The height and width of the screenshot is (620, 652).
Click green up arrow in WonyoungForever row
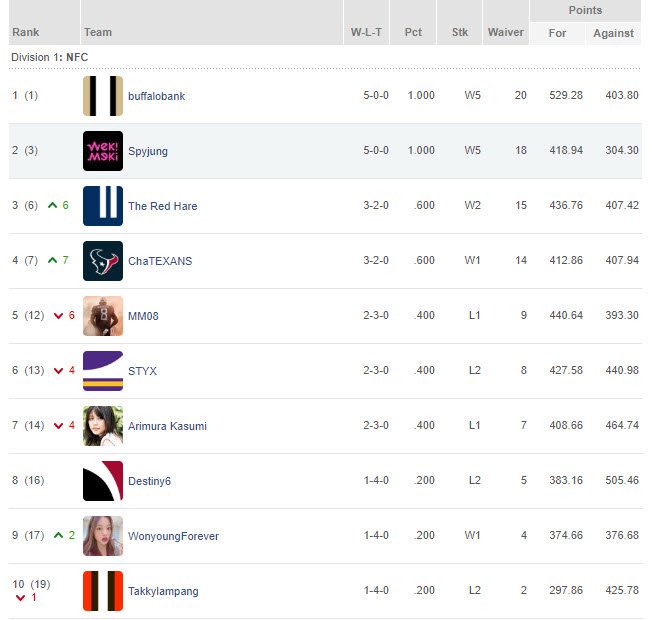(58, 535)
